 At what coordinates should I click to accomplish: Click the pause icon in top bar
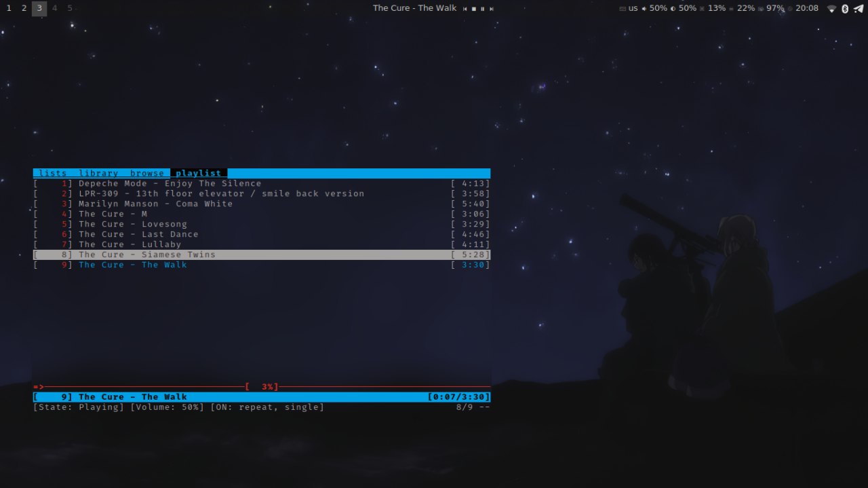pos(483,9)
